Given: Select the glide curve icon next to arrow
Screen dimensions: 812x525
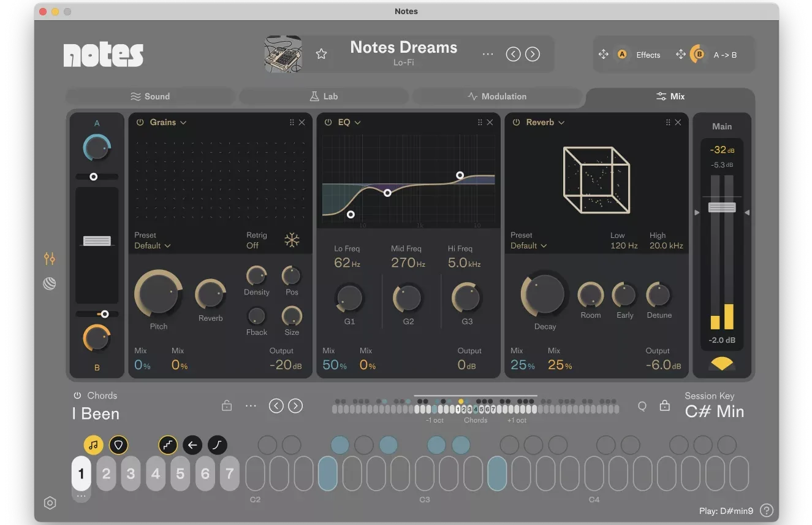Looking at the screenshot, I should coord(217,445).
